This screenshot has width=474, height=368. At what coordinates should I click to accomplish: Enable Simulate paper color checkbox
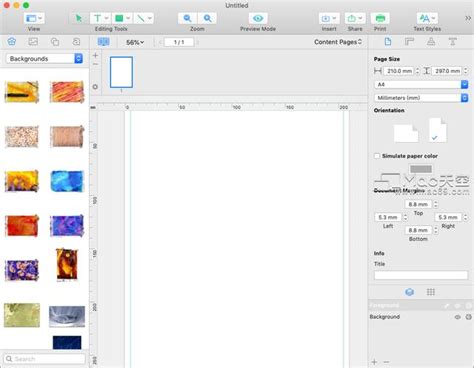pos(377,156)
